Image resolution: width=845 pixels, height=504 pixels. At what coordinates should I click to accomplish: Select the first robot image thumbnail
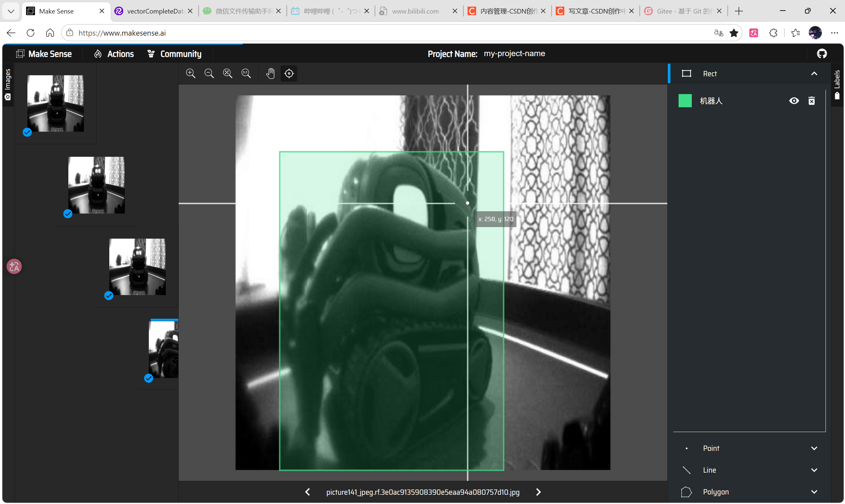(x=55, y=104)
